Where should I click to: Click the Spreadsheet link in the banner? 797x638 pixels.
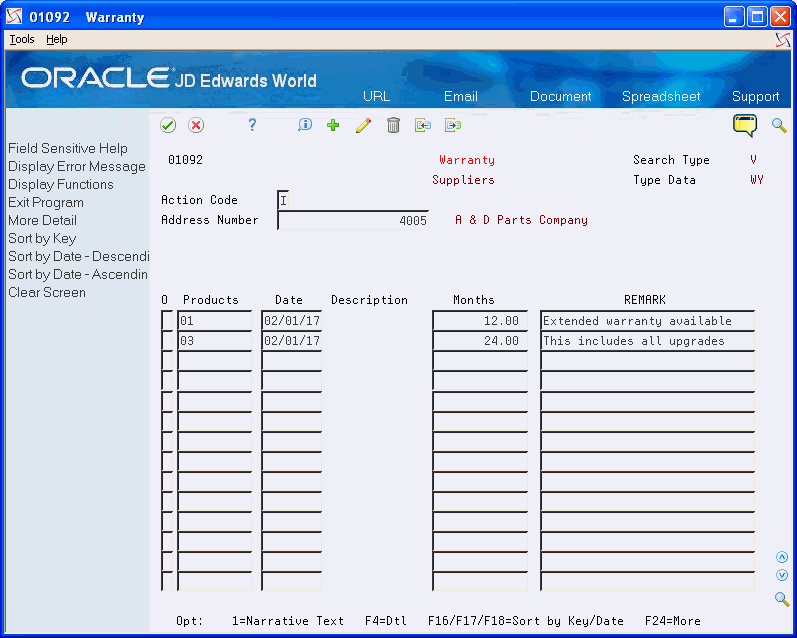661,96
